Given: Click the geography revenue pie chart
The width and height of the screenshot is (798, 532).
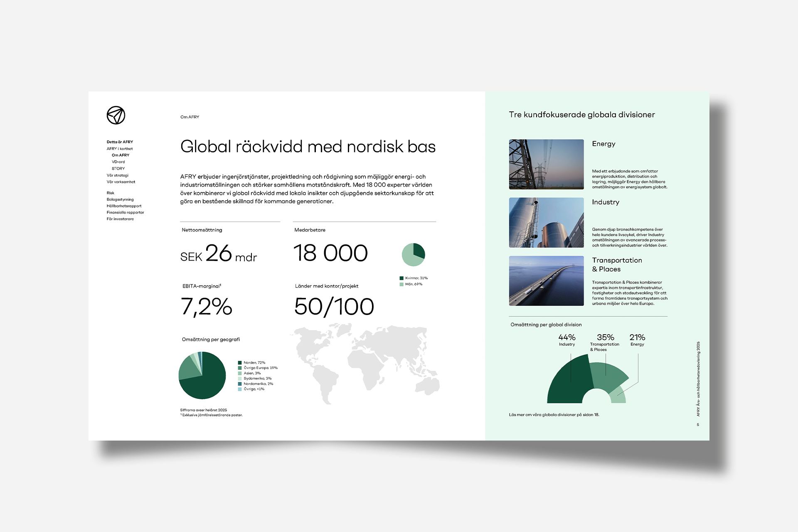Looking at the screenshot, I should click(x=202, y=375).
